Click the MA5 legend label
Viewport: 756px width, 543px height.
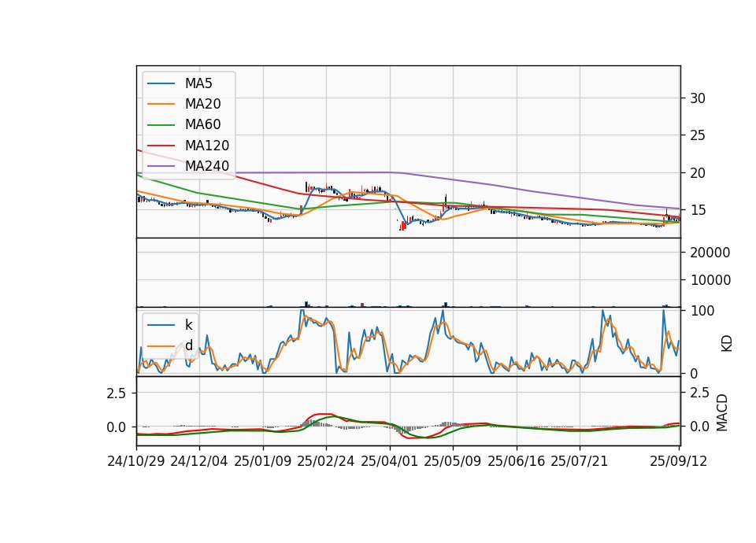click(x=198, y=83)
